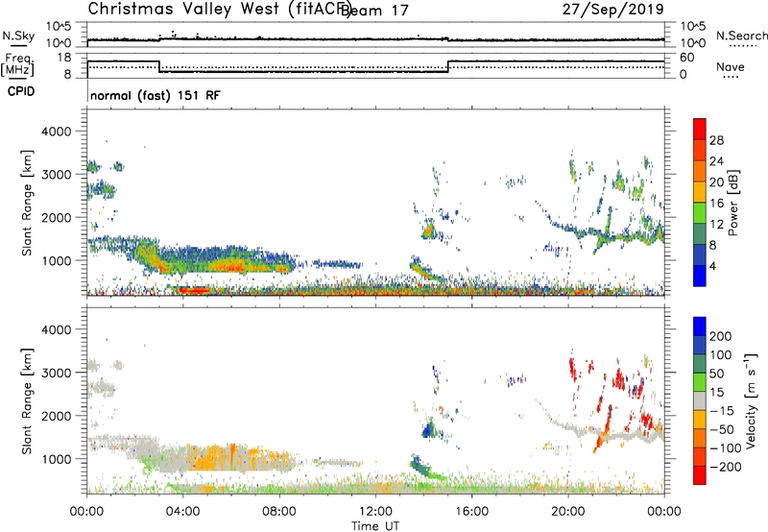Click 'Slant Range [km]' on the velocity panel
The height and width of the screenshot is (532, 768).
pyautogui.click(x=27, y=400)
